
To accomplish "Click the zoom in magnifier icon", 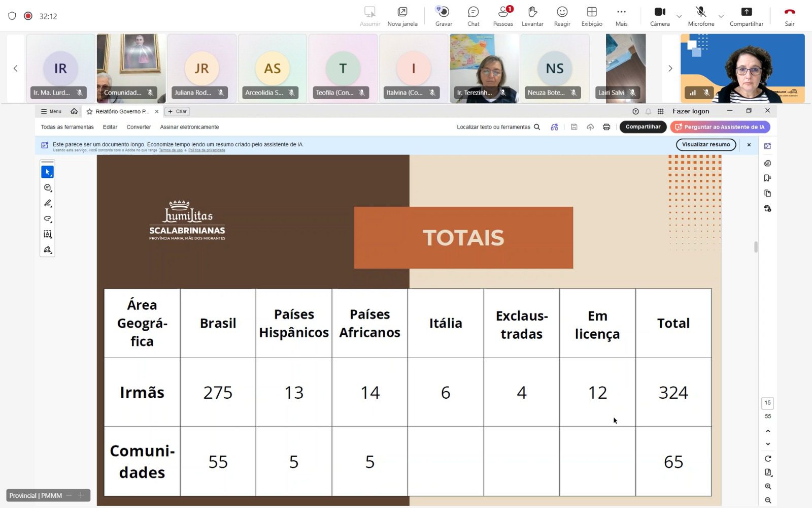I will click(768, 486).
